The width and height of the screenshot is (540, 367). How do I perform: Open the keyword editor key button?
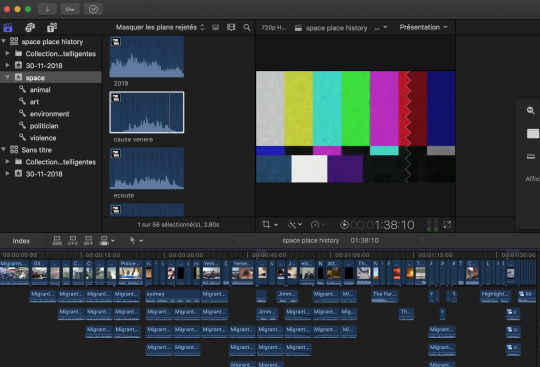[70, 9]
